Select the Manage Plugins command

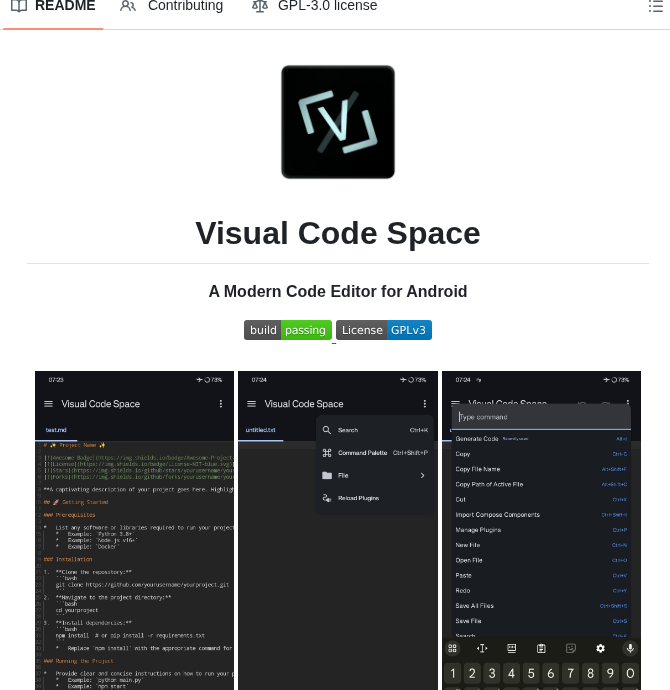pos(541,530)
